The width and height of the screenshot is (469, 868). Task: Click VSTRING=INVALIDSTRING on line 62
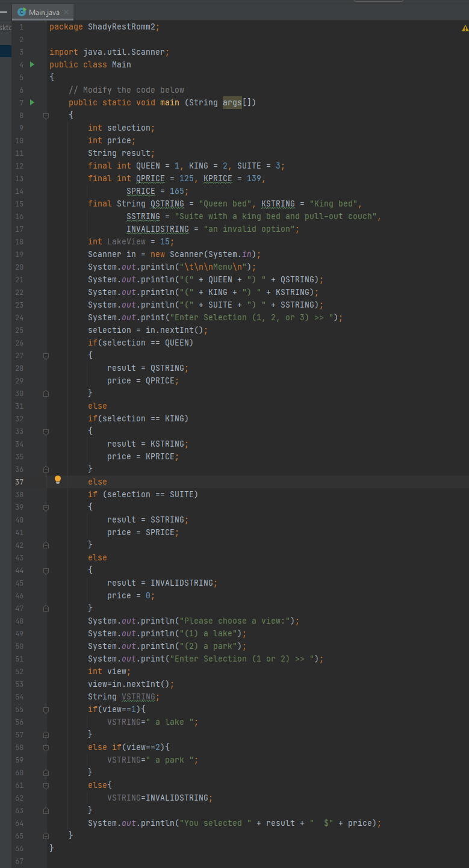click(x=160, y=798)
